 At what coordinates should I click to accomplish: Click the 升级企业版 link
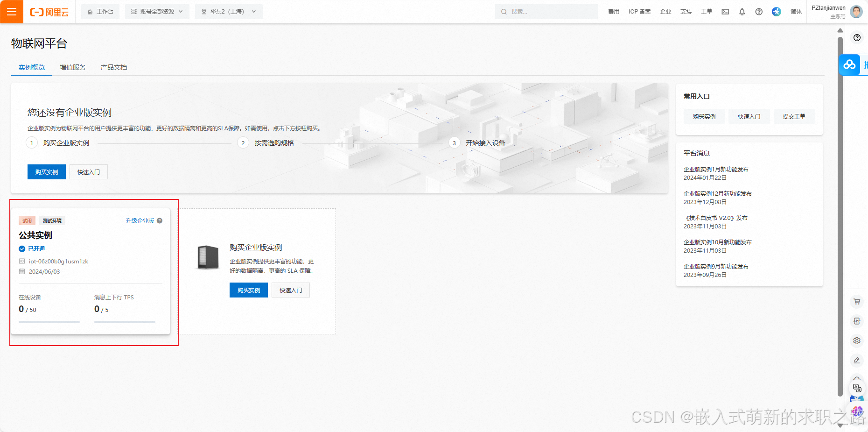click(x=140, y=221)
